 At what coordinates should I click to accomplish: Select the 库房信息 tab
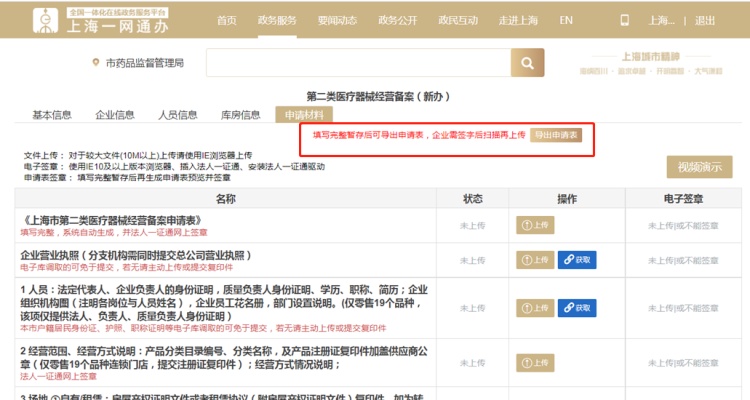[x=240, y=114]
